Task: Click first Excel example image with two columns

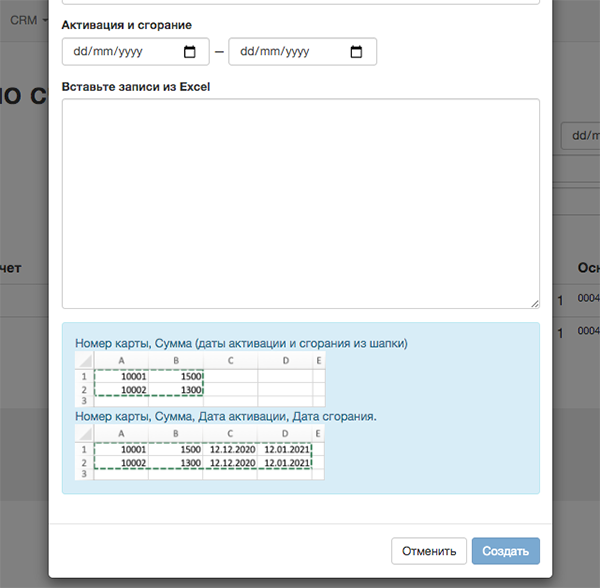Action: pyautogui.click(x=200, y=379)
